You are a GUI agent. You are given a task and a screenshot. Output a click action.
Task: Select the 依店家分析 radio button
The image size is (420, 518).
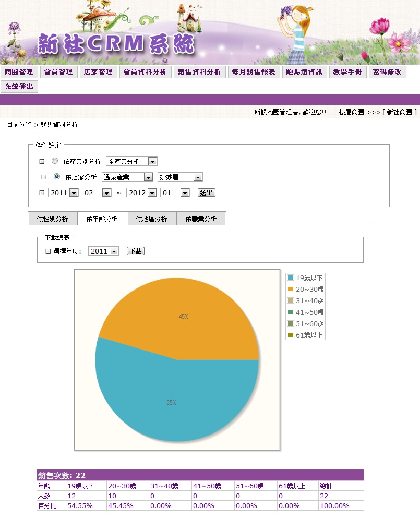pyautogui.click(x=57, y=176)
